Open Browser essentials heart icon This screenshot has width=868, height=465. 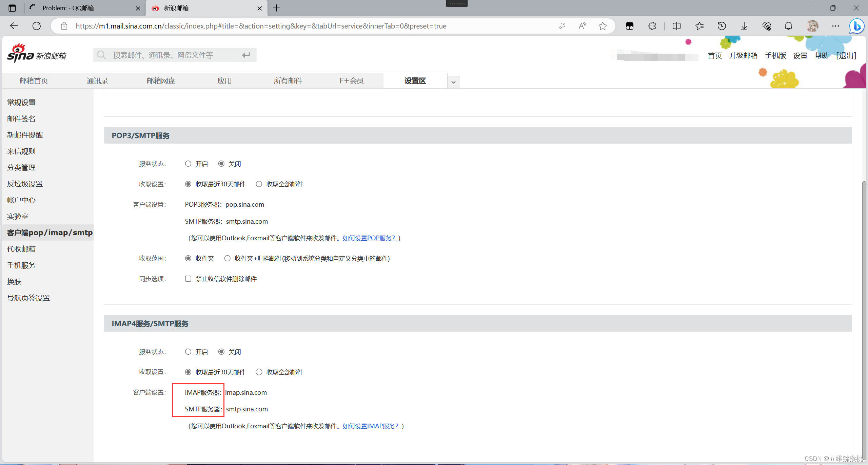[x=767, y=26]
